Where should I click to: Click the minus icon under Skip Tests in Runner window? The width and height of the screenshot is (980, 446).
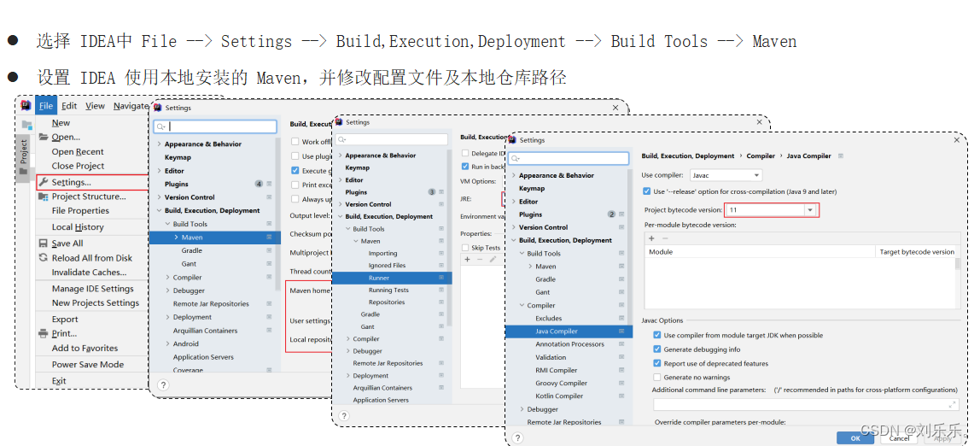click(x=480, y=259)
